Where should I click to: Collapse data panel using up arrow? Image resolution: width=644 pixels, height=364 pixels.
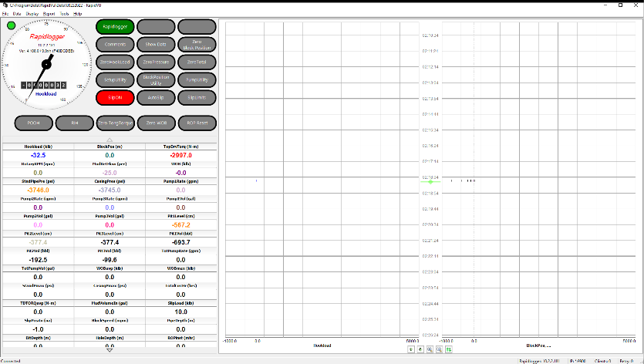[110, 140]
